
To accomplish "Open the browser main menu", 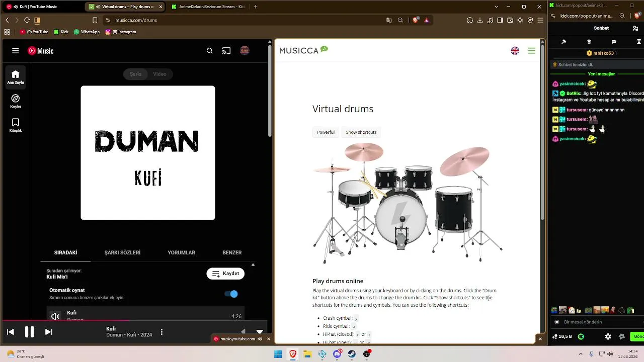I will [540, 20].
